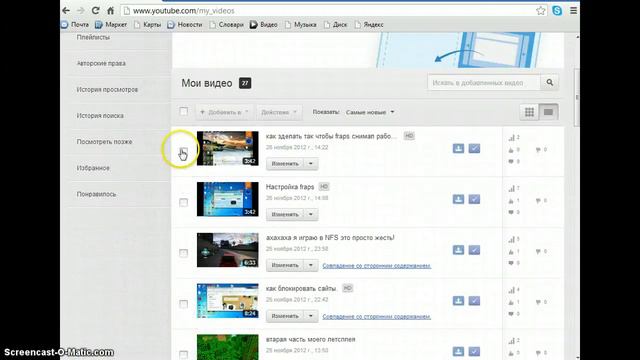Tick checkbox for 'как зделать так чтобы fraps' video
Image resolution: width=640 pixels, height=360 pixels.
184,151
